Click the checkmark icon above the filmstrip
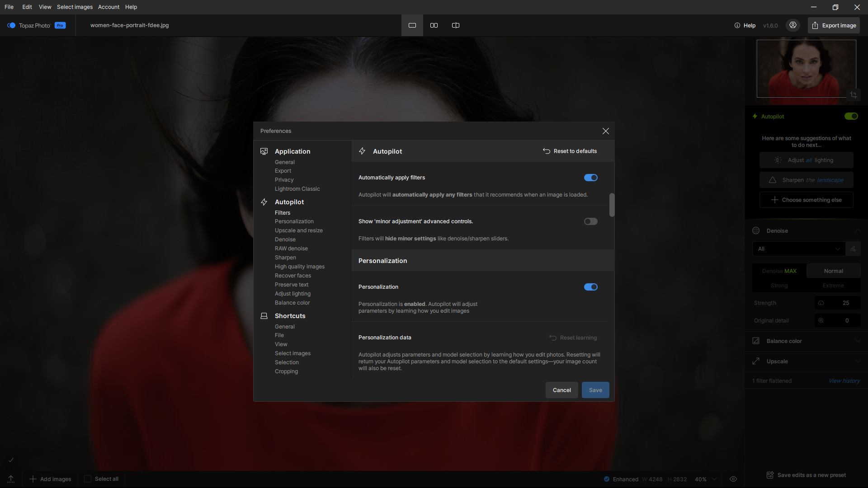This screenshot has width=868, height=488. tap(11, 460)
